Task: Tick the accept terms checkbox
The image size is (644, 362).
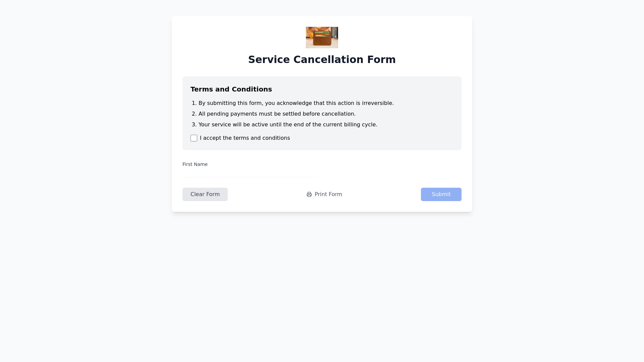Action: coord(194,138)
